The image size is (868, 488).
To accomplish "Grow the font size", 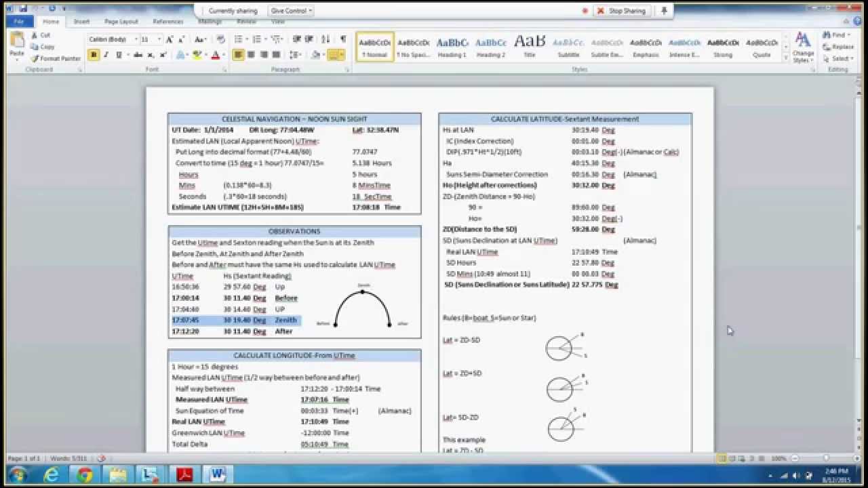I will pos(170,39).
